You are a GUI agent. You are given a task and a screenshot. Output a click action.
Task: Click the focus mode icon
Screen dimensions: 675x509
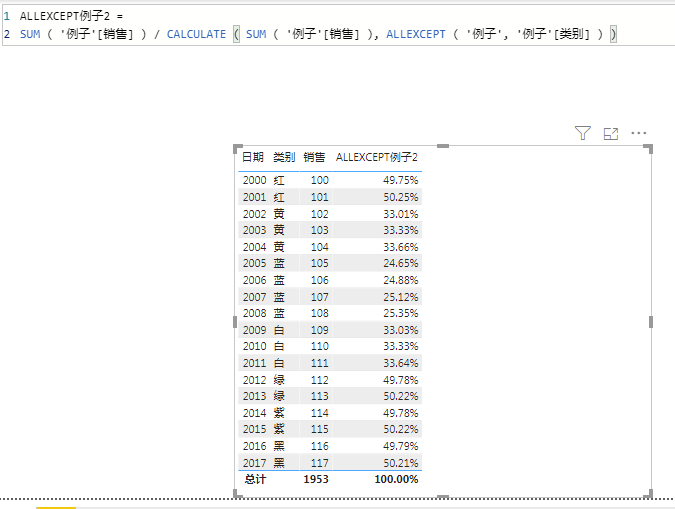click(611, 134)
